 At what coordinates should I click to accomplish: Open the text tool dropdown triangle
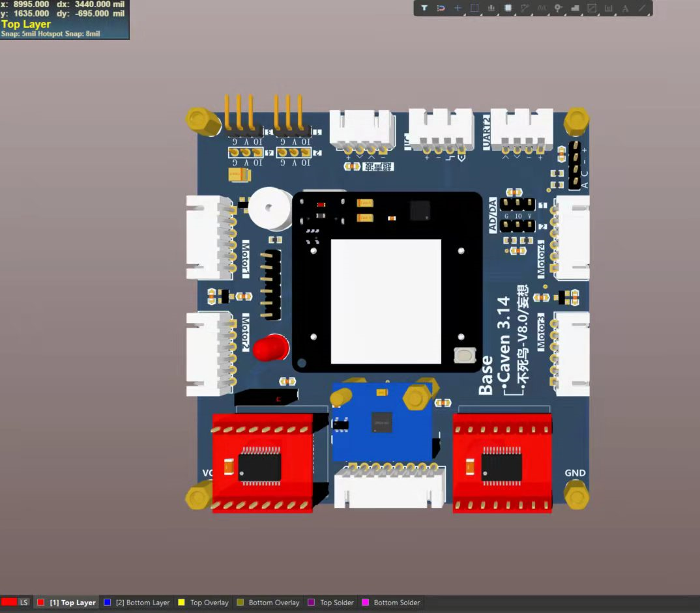632,14
